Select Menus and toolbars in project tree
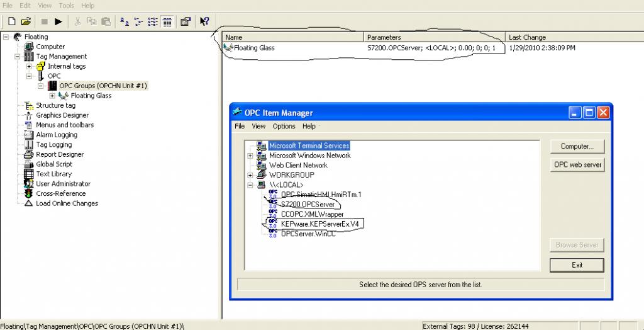 [x=65, y=125]
